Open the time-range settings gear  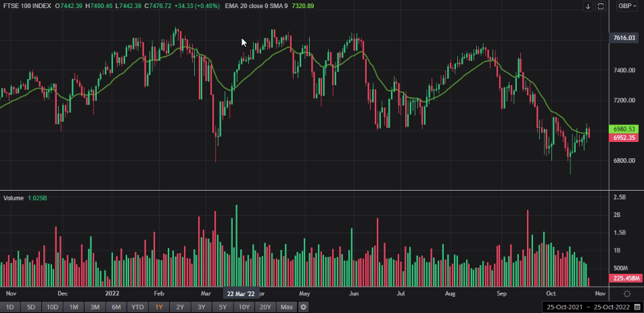point(303,307)
